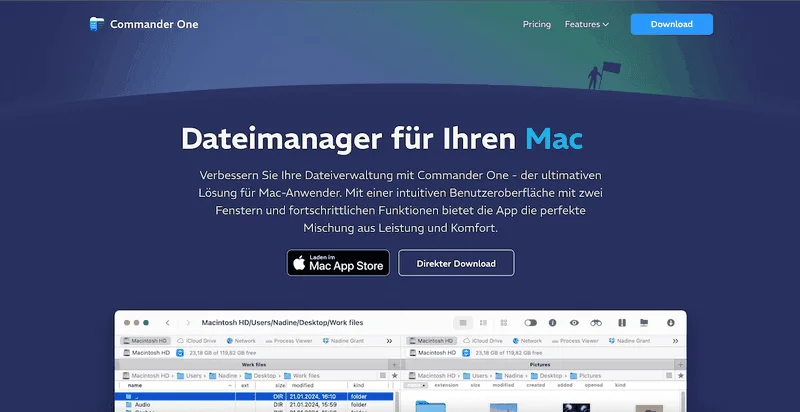Sort right pane by extension
800x412 pixels.
click(x=446, y=385)
